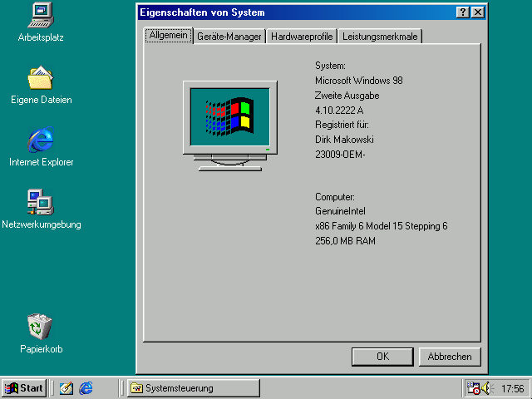Click Abbrechen to cancel the dialog
This screenshot has height=399, width=532.
click(x=450, y=357)
